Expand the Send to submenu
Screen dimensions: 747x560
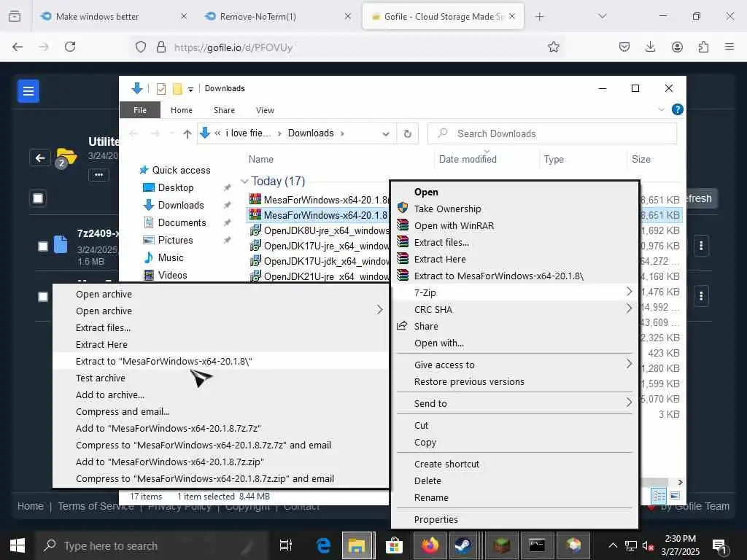click(x=629, y=402)
